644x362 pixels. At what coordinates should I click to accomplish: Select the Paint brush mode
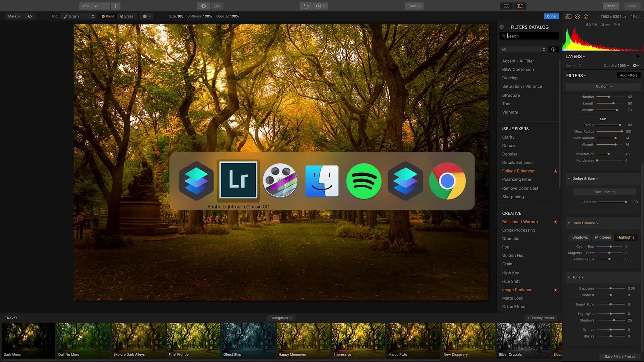tap(108, 16)
